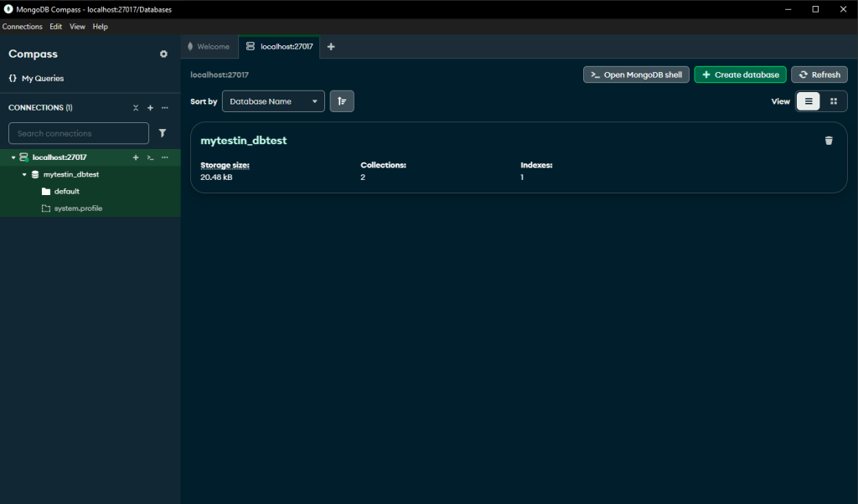Open Connections menu
This screenshot has height=504, width=858.
22,26
